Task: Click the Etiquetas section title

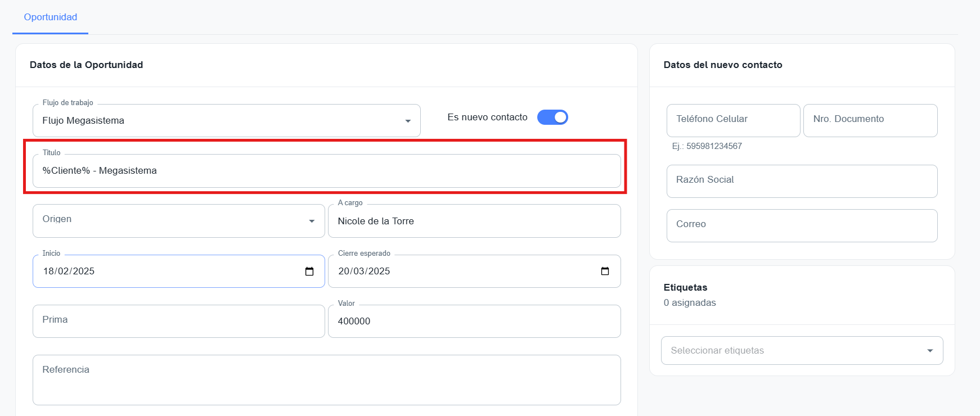Action: tap(685, 287)
